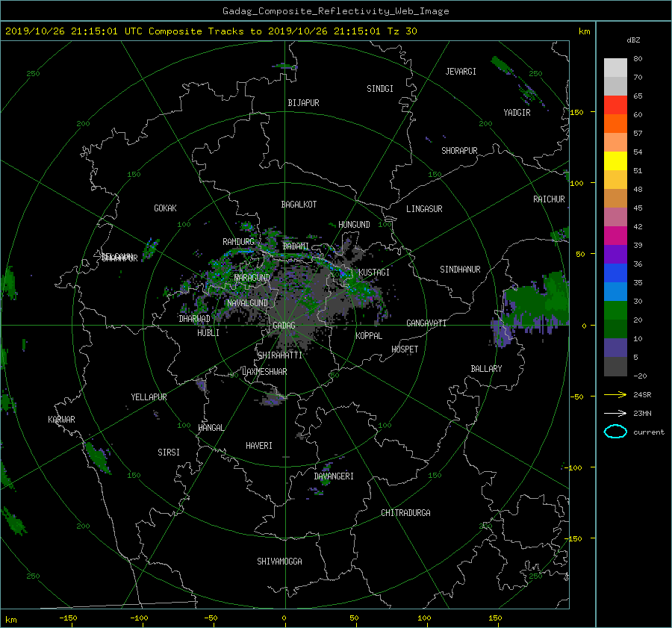Click the GANGAVATI city label
This screenshot has width=672, height=628.
(426, 323)
